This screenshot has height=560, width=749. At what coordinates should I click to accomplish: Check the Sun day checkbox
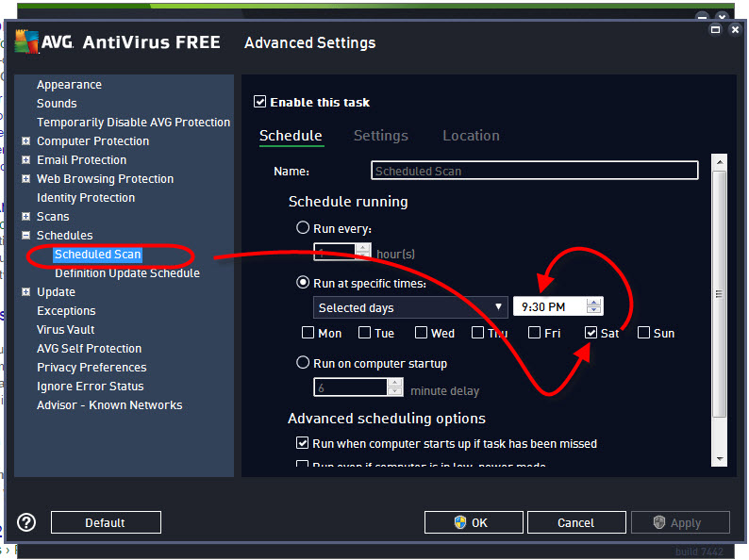click(x=643, y=332)
